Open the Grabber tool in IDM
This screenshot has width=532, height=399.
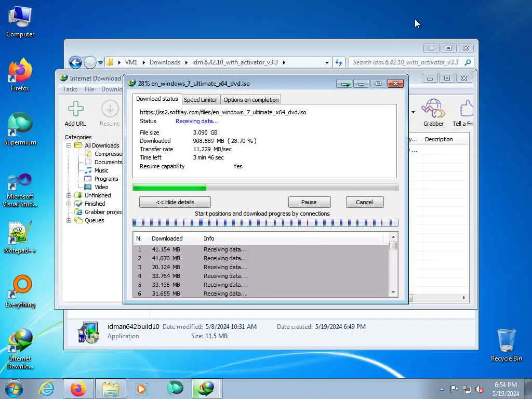(x=433, y=113)
